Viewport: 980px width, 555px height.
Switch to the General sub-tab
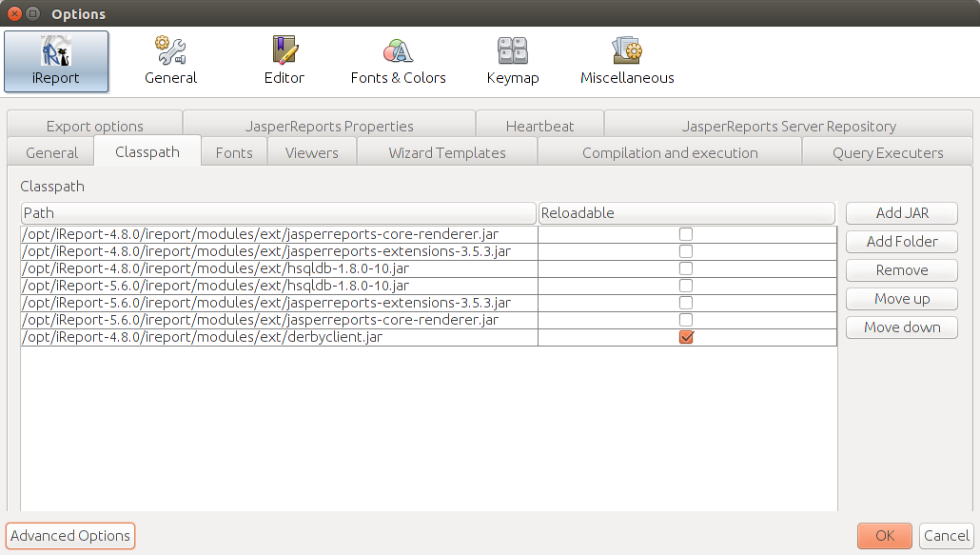(x=51, y=152)
